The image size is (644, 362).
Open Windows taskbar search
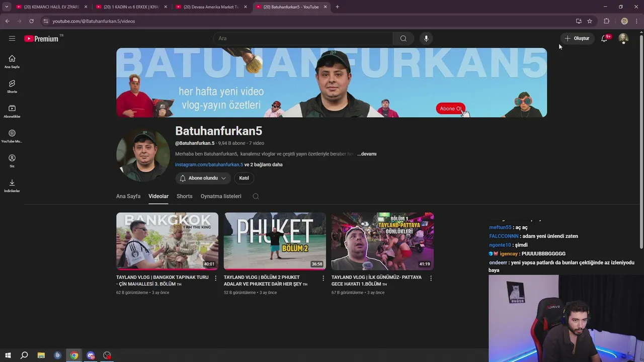point(24,355)
